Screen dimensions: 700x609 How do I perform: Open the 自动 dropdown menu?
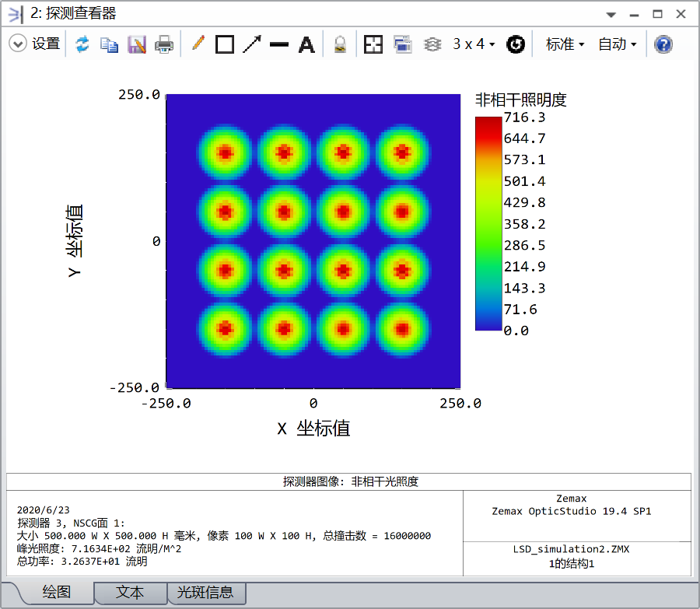(x=617, y=44)
